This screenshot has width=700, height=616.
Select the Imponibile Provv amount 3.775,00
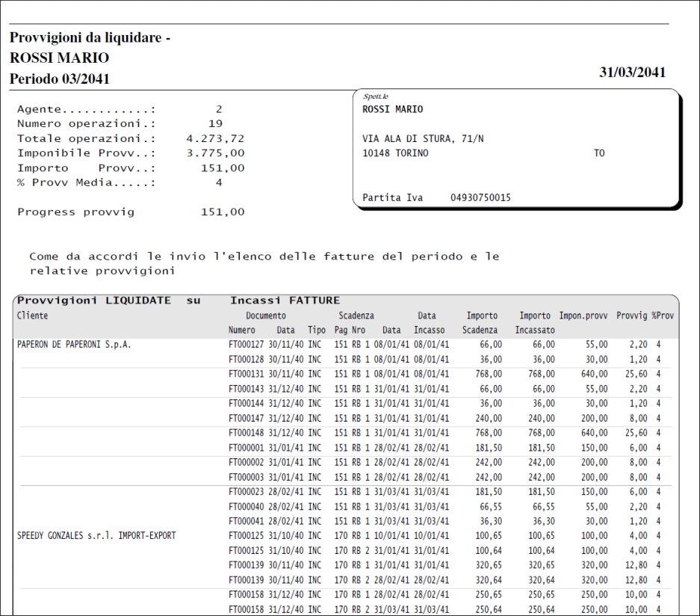215,153
